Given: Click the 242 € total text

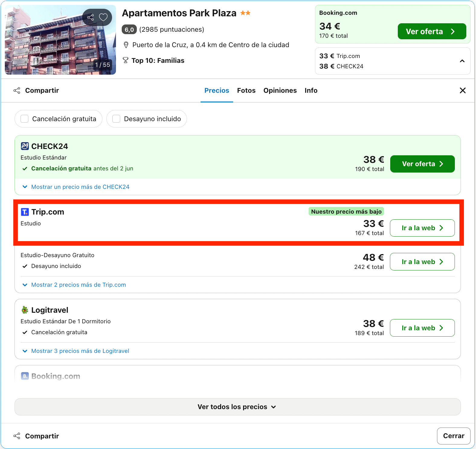Looking at the screenshot, I should [369, 267].
